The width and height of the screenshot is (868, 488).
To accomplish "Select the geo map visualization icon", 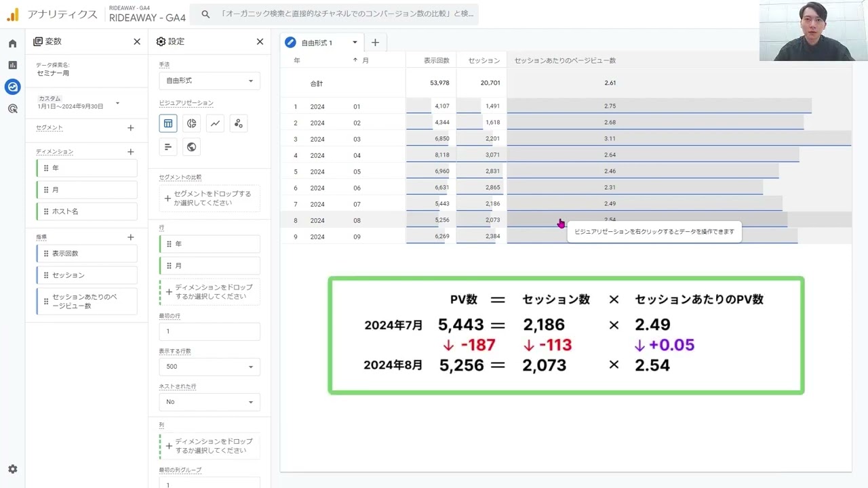I will point(192,146).
